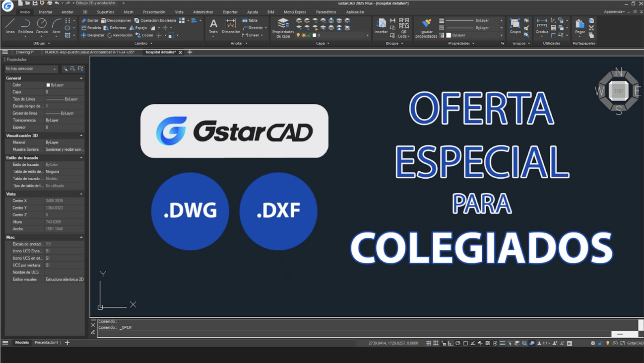The height and width of the screenshot is (363, 644).
Task: Open the Superficie ribbon tab
Action: click(x=105, y=12)
